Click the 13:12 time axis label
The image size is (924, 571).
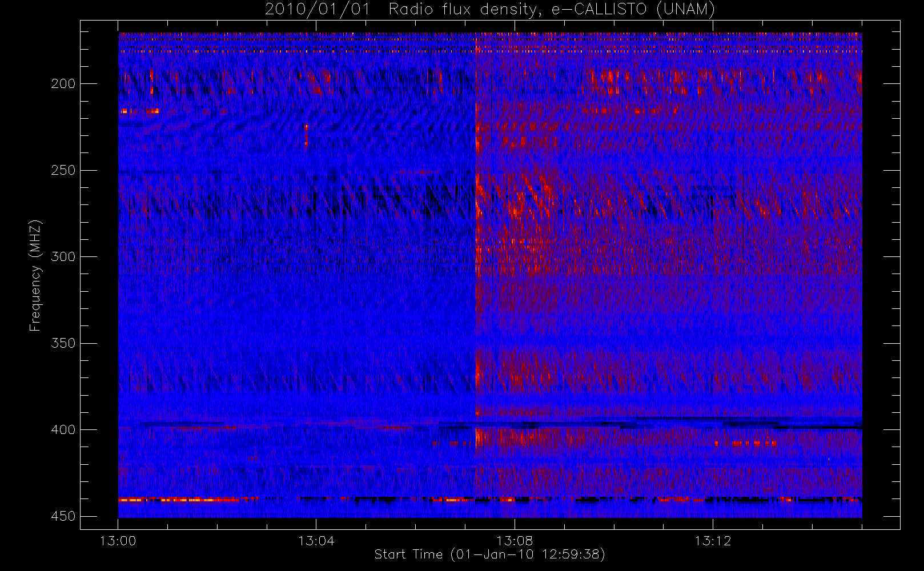tap(712, 541)
